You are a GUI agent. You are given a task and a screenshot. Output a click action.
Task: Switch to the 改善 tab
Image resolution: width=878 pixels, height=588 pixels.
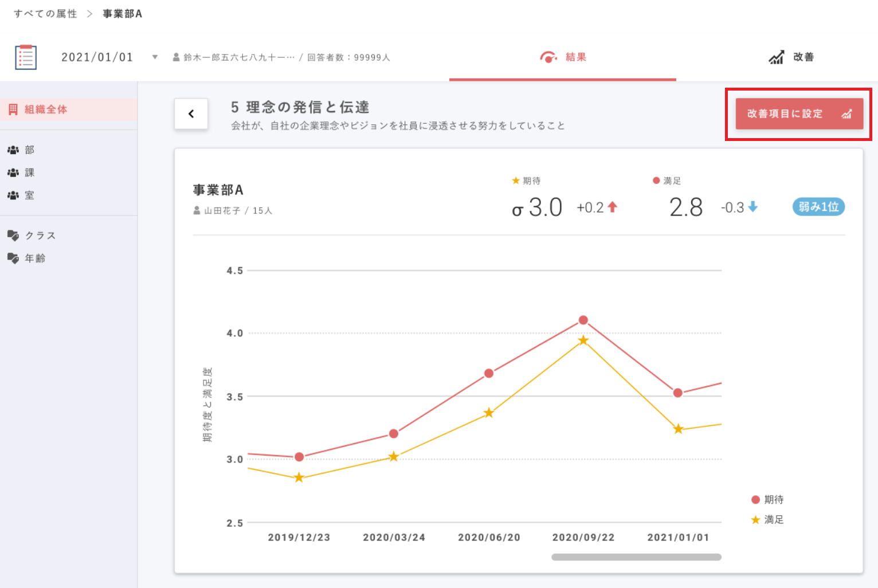coord(791,57)
